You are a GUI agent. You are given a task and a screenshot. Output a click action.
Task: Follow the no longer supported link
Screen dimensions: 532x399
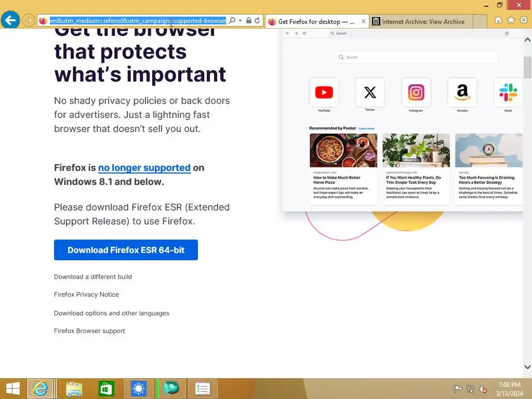click(144, 168)
